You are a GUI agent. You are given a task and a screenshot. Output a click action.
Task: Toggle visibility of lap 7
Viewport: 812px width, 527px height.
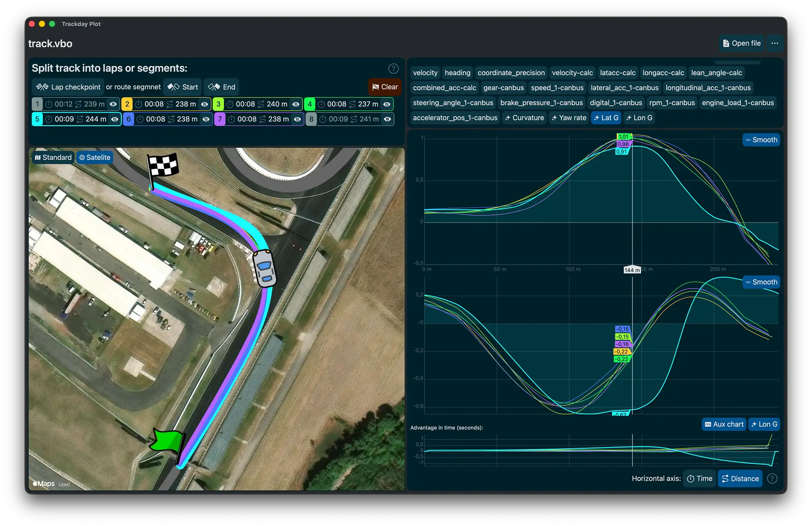pos(297,119)
